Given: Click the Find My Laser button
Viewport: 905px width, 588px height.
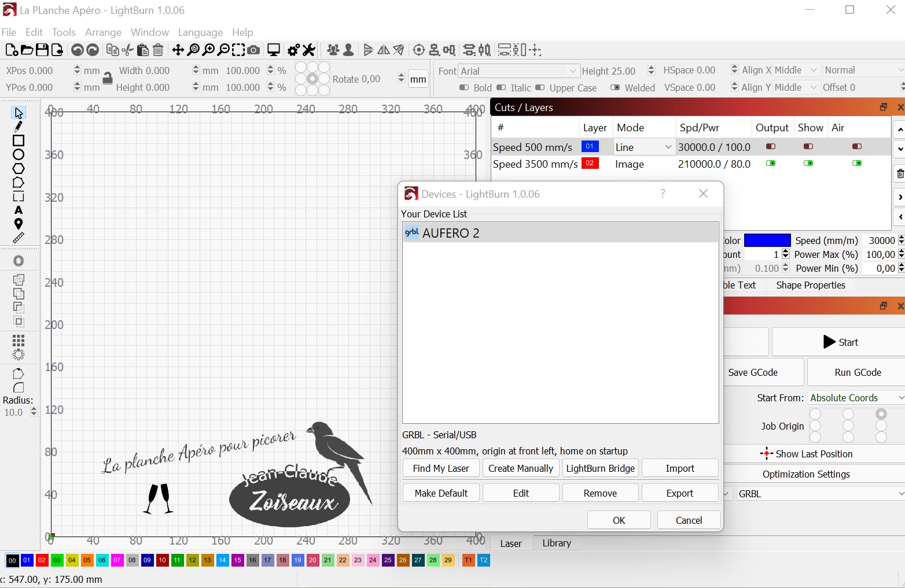Looking at the screenshot, I should 441,468.
